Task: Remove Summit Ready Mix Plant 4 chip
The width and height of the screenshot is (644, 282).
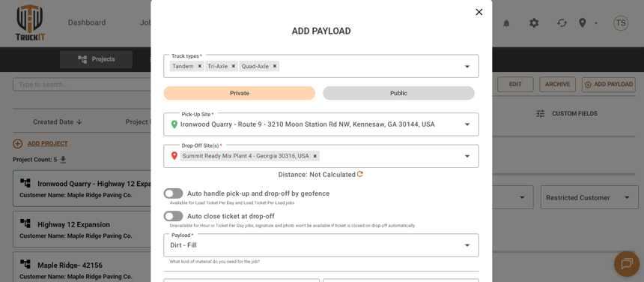Action: click(315, 156)
